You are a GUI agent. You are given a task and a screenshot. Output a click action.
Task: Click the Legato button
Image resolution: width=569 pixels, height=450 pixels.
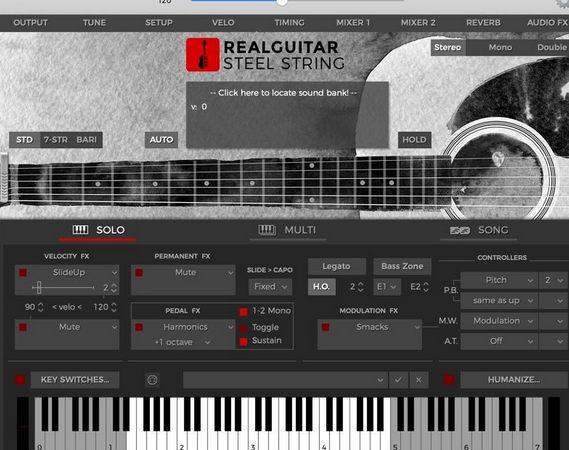(337, 266)
